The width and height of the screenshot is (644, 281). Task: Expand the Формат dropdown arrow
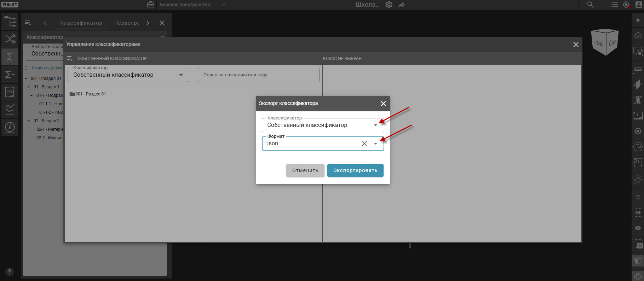[375, 144]
